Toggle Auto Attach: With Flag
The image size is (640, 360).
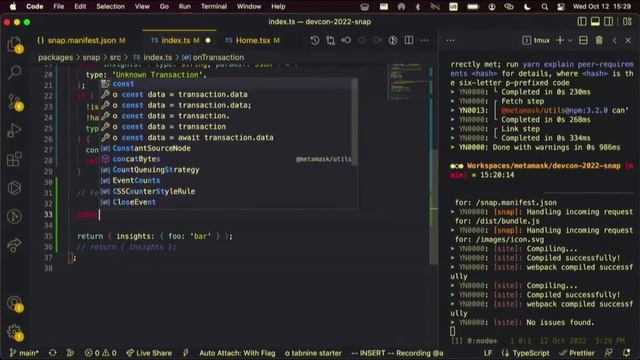coord(237,353)
